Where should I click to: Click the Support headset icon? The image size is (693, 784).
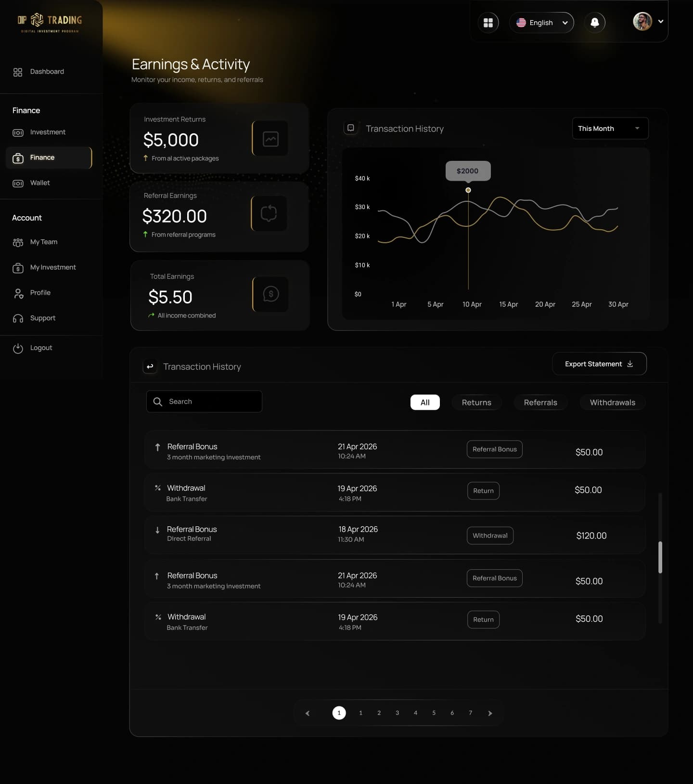[18, 319]
